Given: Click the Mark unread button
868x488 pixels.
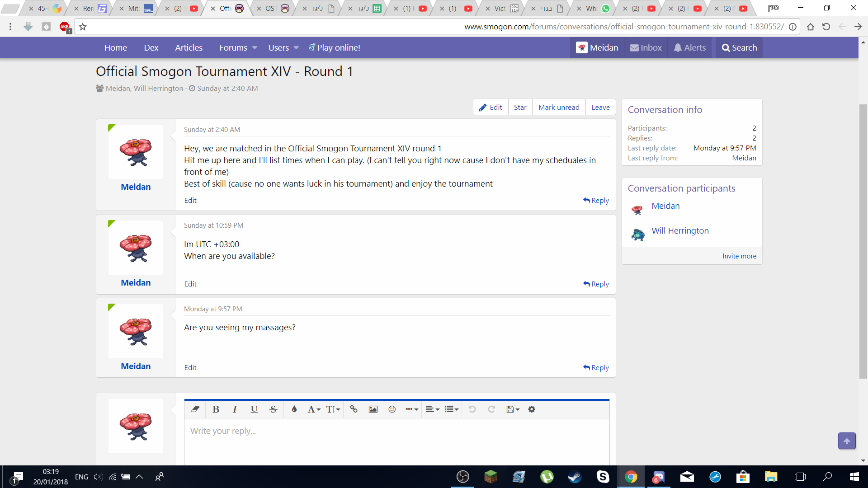Looking at the screenshot, I should pyautogui.click(x=559, y=108).
